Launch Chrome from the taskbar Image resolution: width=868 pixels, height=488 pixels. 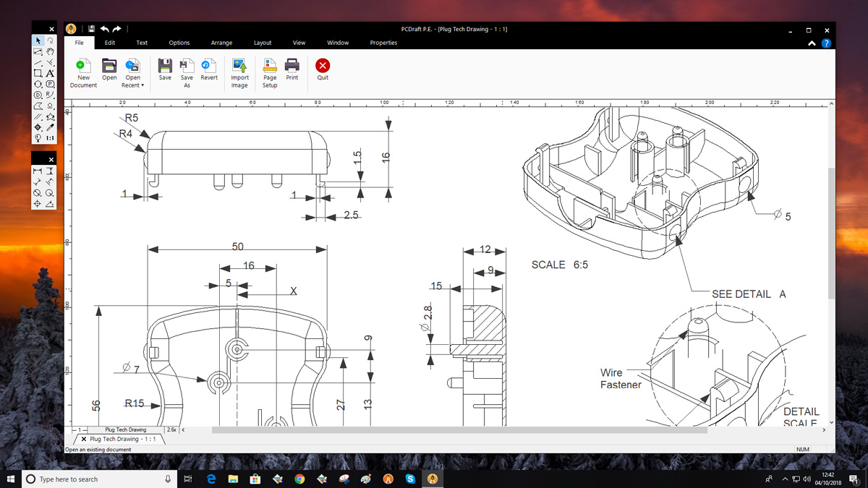coord(299,478)
